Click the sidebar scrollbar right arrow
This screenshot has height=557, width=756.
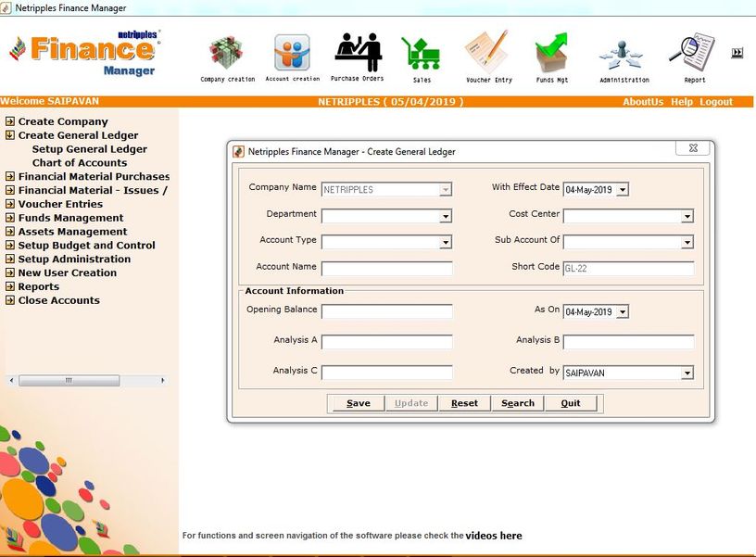(162, 381)
